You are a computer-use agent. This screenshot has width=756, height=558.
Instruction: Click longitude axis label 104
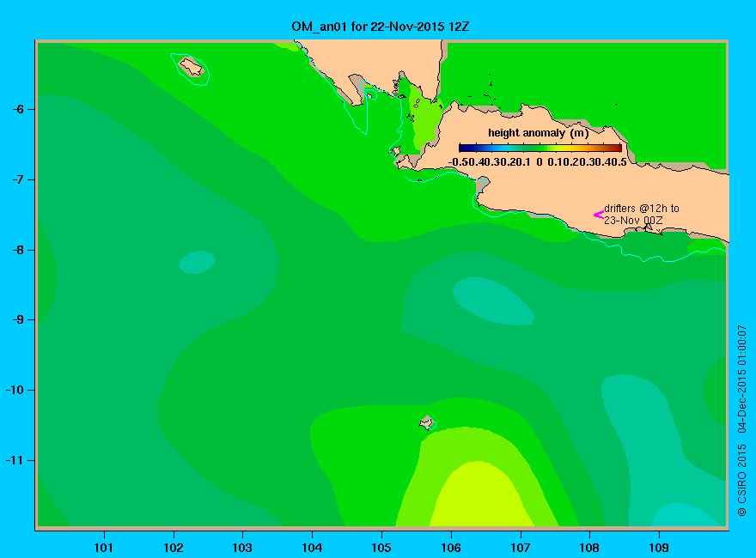[x=312, y=548]
